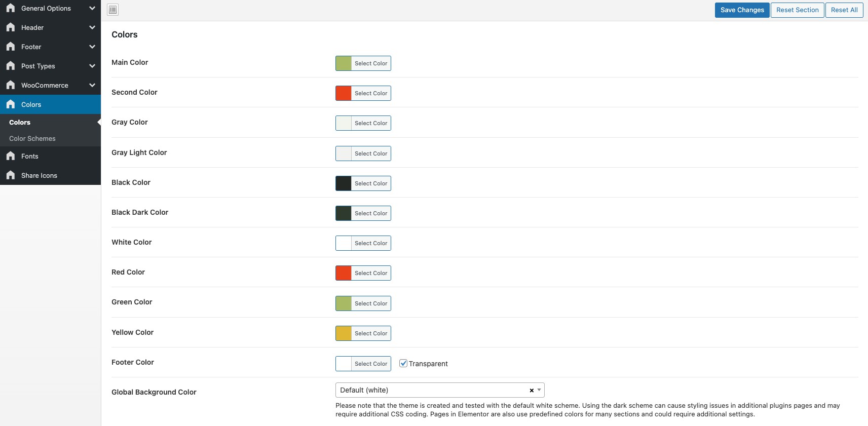Click the Fonts section home icon
Screen dimensions: 868x426
pyautogui.click(x=11, y=156)
